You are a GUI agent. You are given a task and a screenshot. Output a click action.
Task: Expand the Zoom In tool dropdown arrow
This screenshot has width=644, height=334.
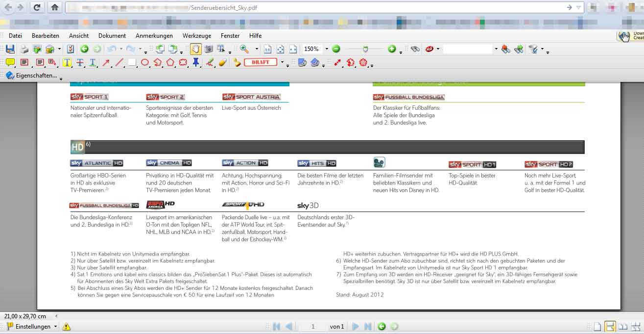(257, 49)
